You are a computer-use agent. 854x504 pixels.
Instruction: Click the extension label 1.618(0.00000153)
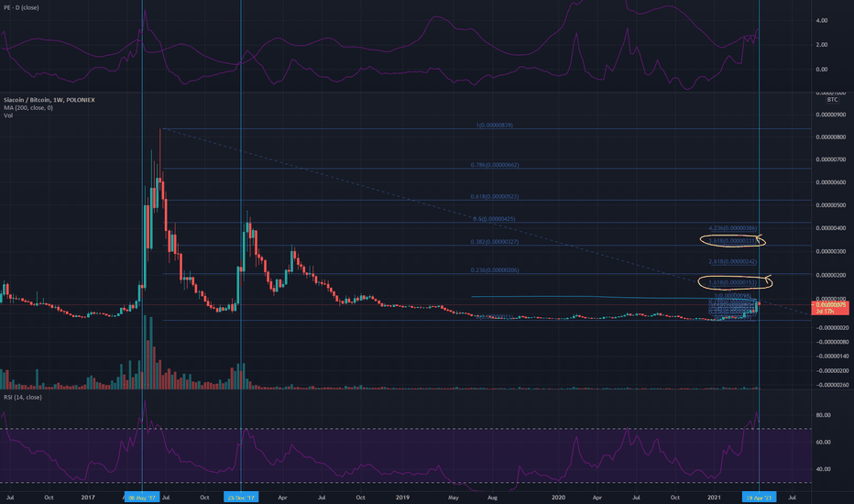tap(732, 282)
